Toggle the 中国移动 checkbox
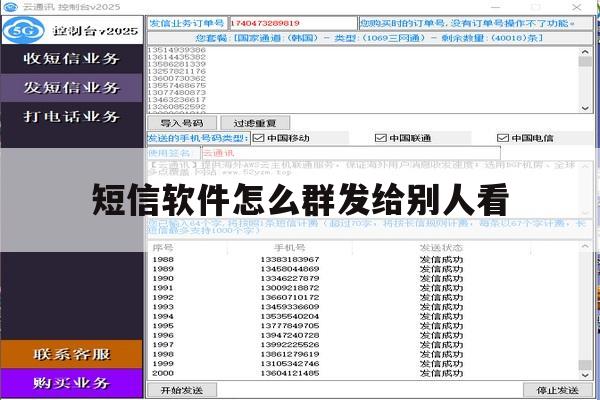This screenshot has height=400, width=600. [259, 138]
